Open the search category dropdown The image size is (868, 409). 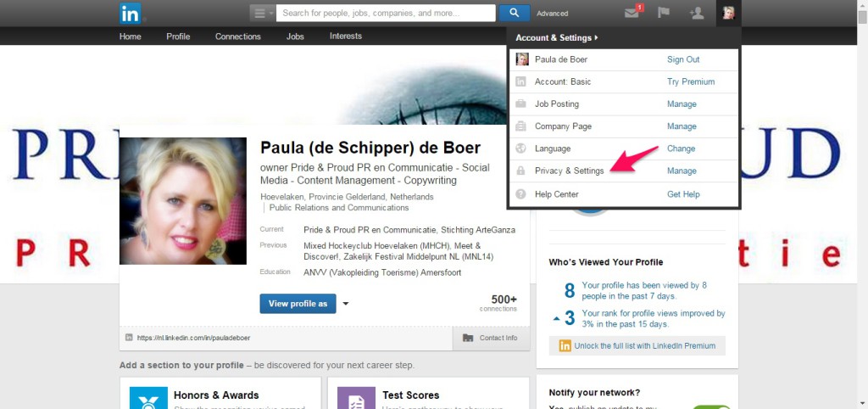(263, 13)
